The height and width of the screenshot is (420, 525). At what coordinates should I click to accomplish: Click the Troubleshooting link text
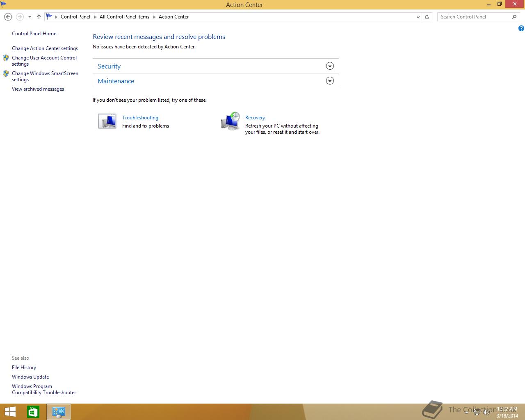pyautogui.click(x=140, y=118)
